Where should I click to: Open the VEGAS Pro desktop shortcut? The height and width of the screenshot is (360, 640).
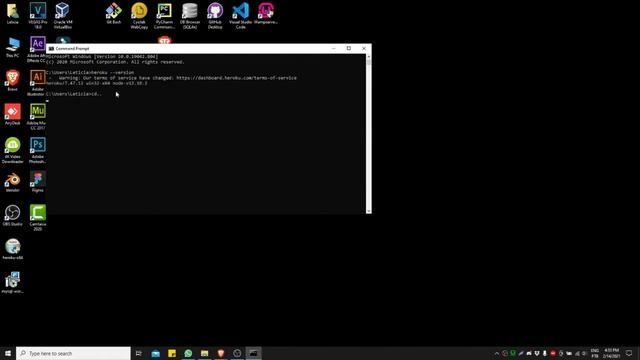tap(38, 16)
